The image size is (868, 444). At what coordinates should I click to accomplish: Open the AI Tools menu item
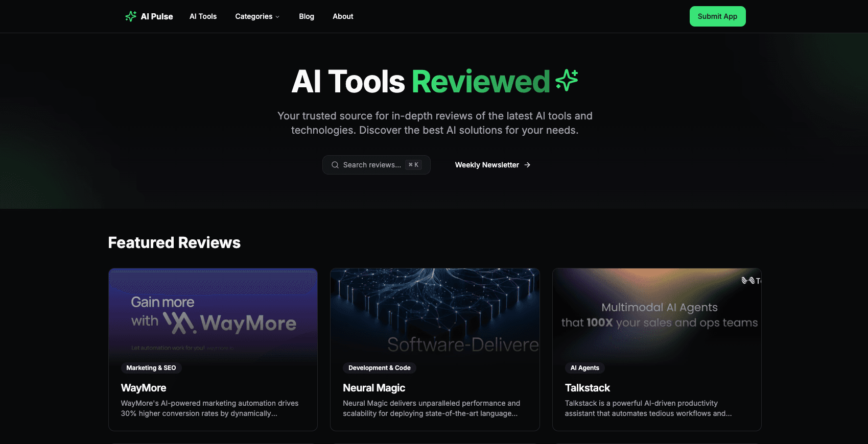(x=203, y=16)
